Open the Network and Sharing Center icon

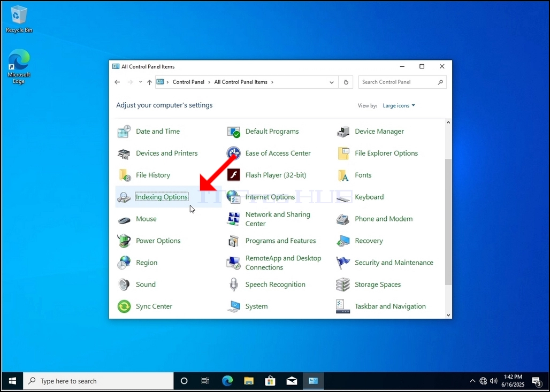234,219
